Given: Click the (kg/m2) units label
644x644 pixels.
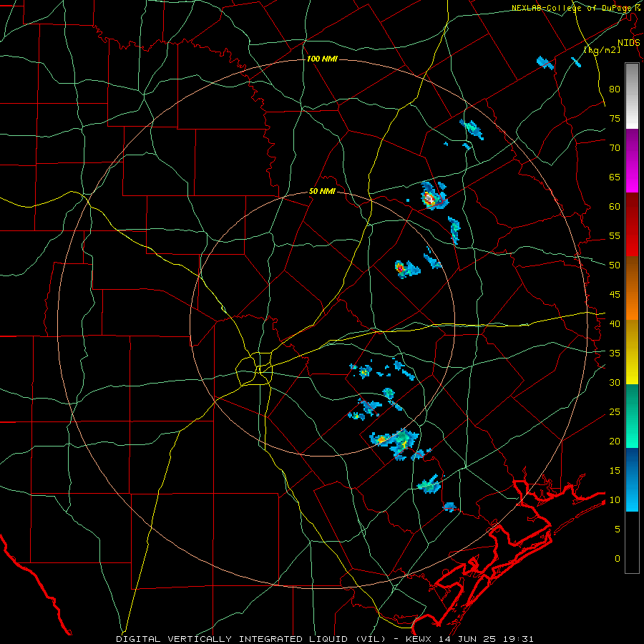Looking at the screenshot, I should point(602,50).
